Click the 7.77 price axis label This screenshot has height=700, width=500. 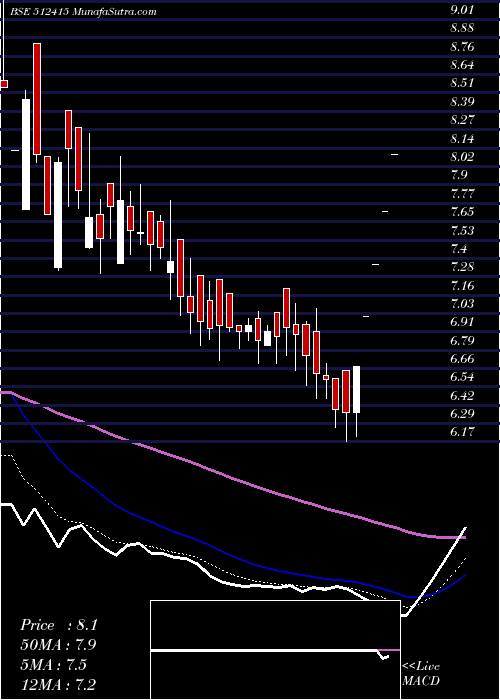coord(462,194)
